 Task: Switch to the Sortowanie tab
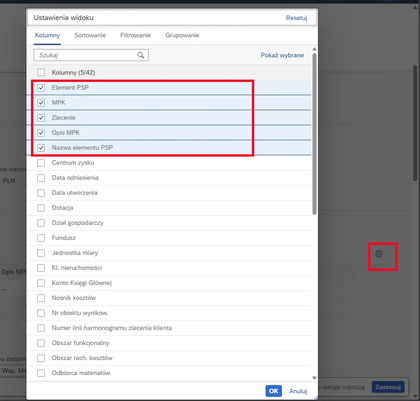coord(90,35)
